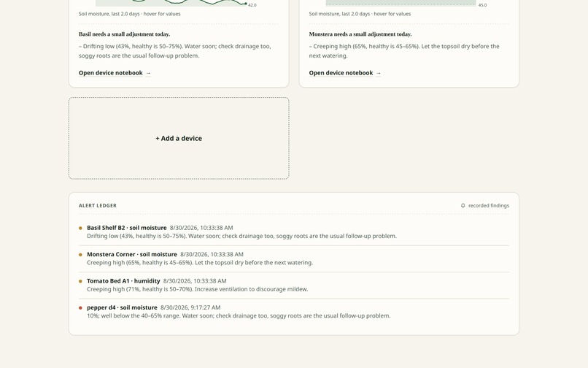Click the Monstera card 'Creeping high' advice text
This screenshot has width=588, height=368.
click(x=404, y=51)
